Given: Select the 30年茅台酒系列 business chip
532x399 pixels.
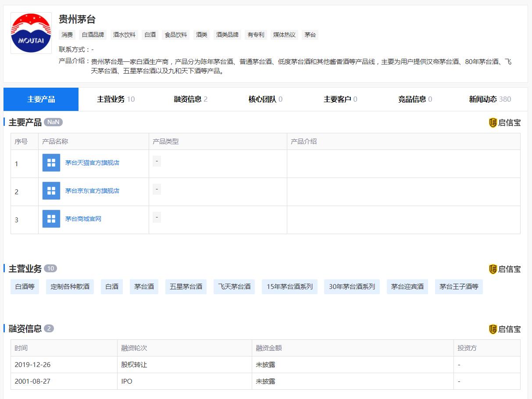Looking at the screenshot, I should pyautogui.click(x=352, y=287).
